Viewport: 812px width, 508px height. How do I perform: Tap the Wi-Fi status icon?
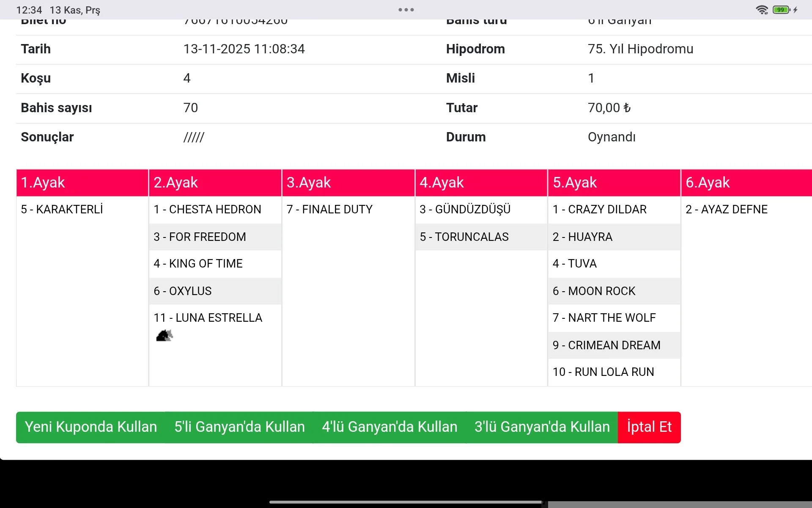coord(762,10)
